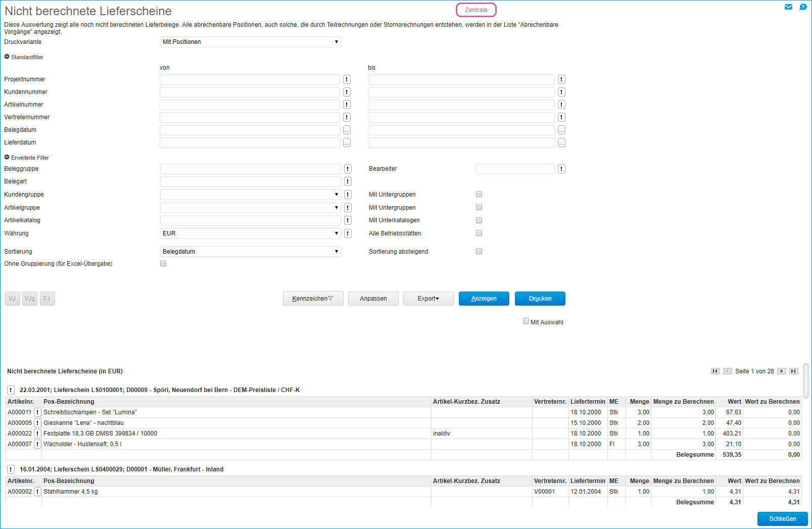
Task: Open the Druckvariante dropdown
Action: 251,42
